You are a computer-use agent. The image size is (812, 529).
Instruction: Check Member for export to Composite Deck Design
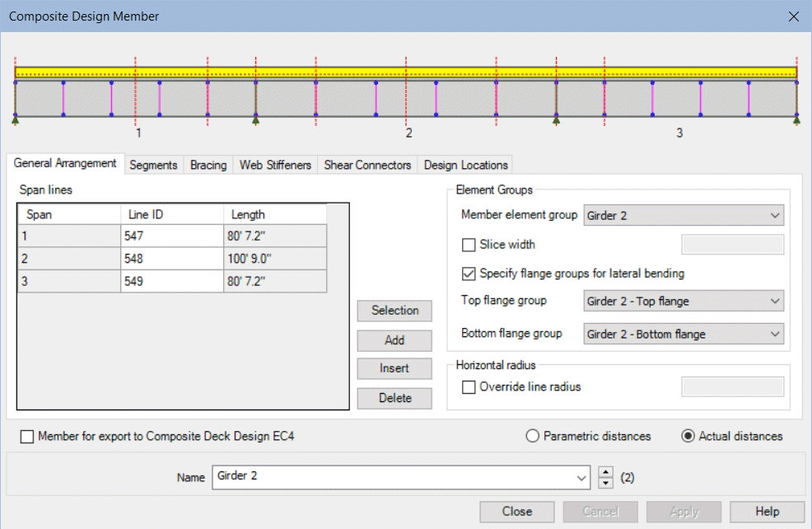pyautogui.click(x=28, y=437)
